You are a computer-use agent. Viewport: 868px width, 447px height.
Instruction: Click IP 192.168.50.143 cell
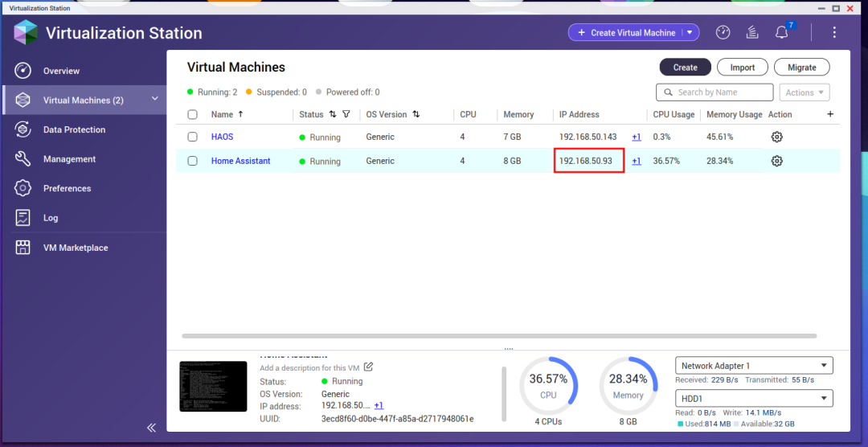(588, 137)
